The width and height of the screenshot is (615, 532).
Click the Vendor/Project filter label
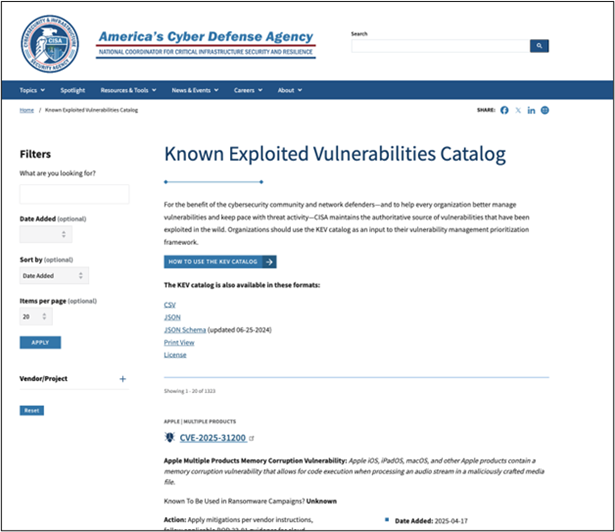44,379
